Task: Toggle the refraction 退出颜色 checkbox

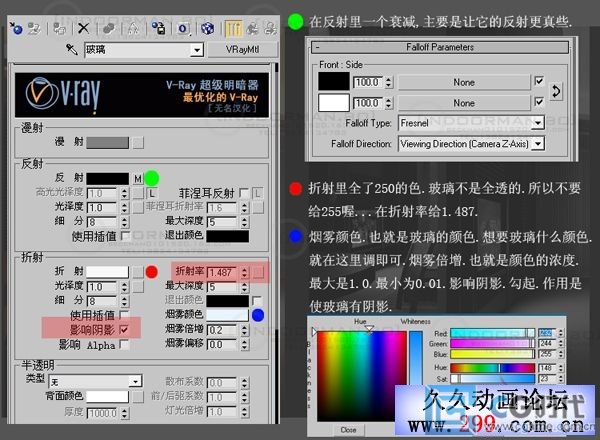Action: pyautogui.click(x=257, y=300)
